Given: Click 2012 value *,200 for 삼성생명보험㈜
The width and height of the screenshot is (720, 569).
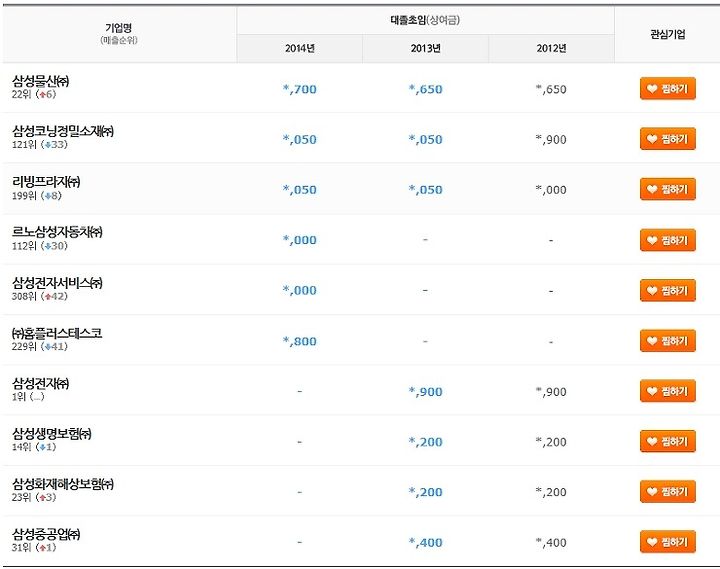Looking at the screenshot, I should click(x=551, y=442).
